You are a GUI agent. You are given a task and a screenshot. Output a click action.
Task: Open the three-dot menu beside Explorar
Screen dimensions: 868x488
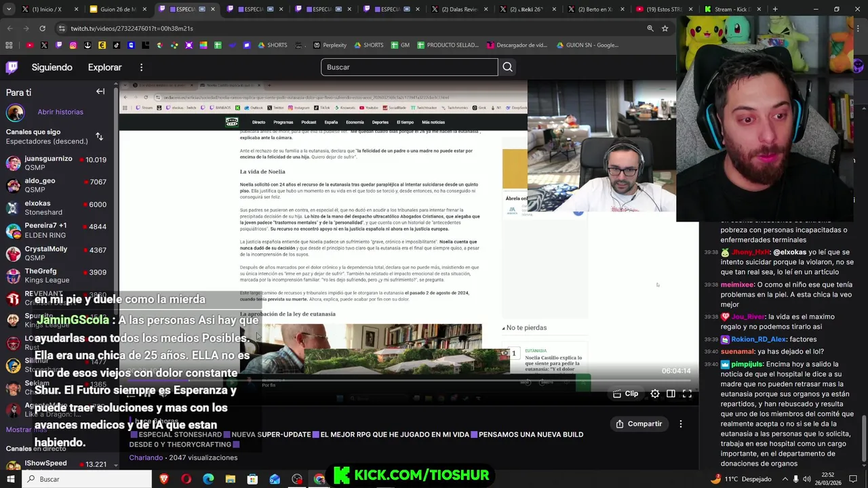pos(141,67)
